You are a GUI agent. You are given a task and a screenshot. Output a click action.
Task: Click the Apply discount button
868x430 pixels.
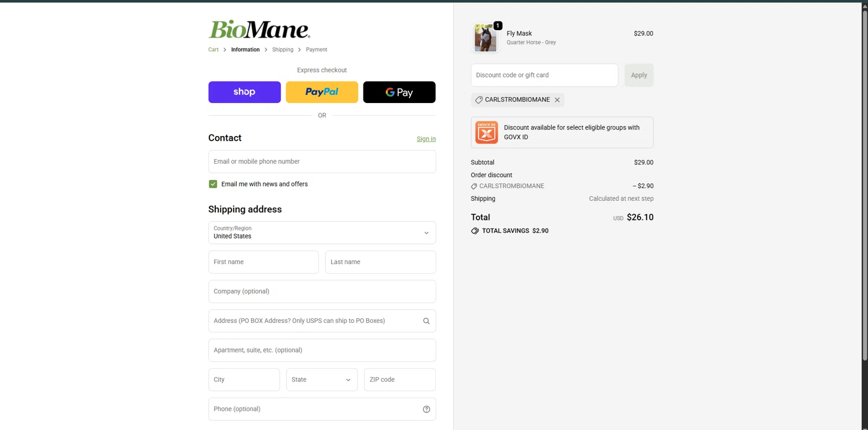(639, 75)
